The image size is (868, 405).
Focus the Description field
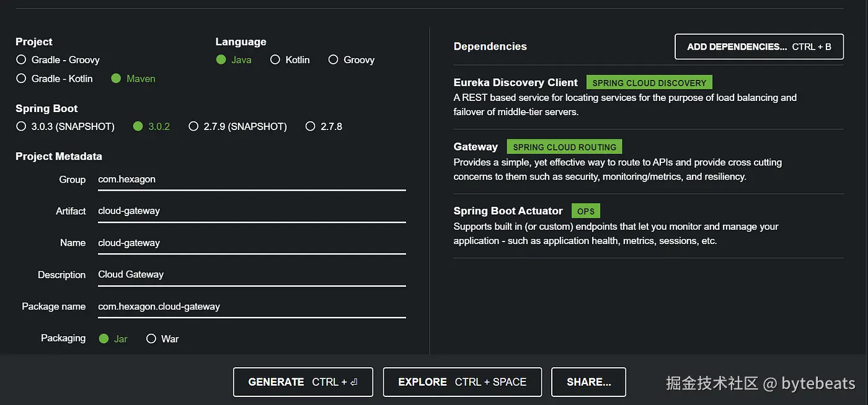click(x=251, y=274)
